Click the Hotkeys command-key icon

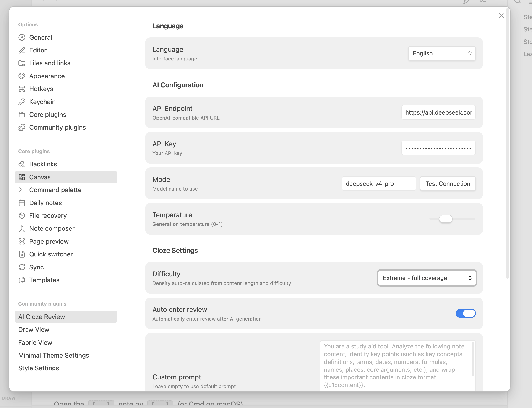[x=22, y=89]
